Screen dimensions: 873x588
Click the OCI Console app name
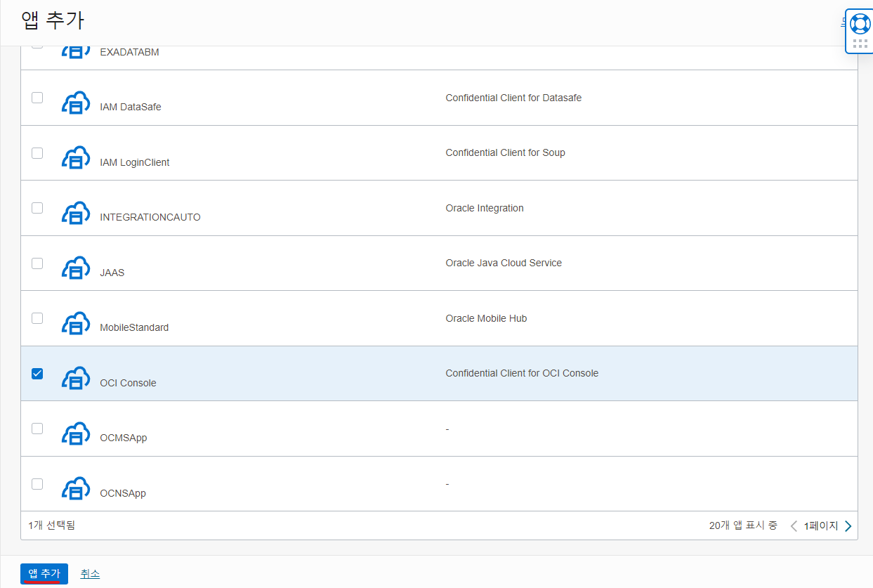pyautogui.click(x=129, y=383)
